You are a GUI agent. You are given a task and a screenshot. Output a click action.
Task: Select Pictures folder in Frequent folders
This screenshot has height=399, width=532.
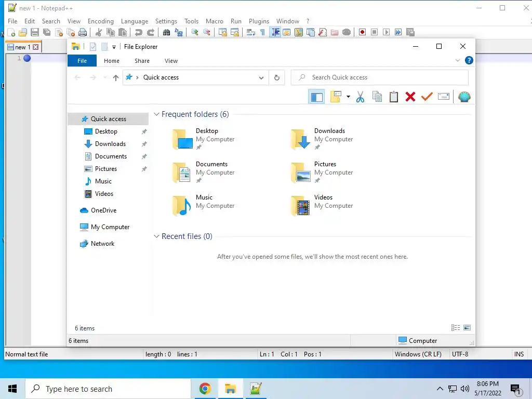(322, 172)
